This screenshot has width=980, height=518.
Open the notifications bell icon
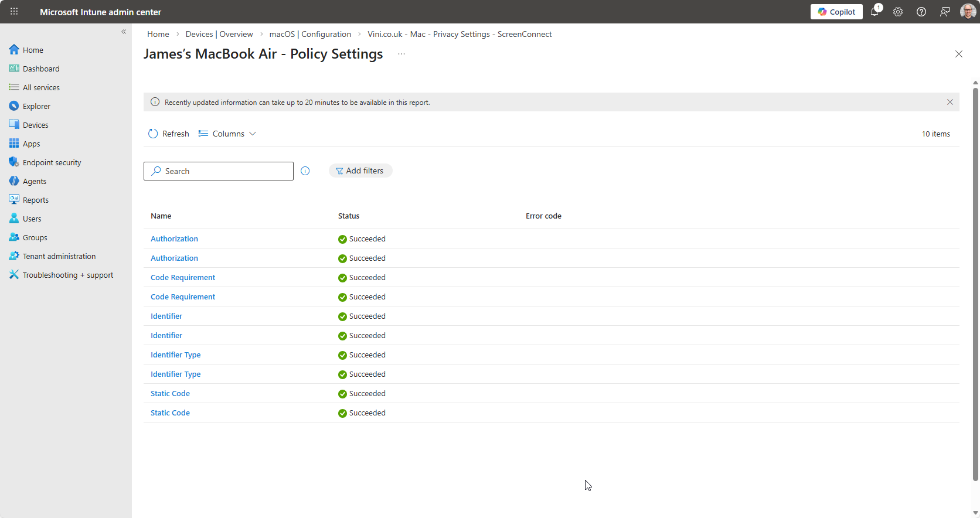pos(874,12)
